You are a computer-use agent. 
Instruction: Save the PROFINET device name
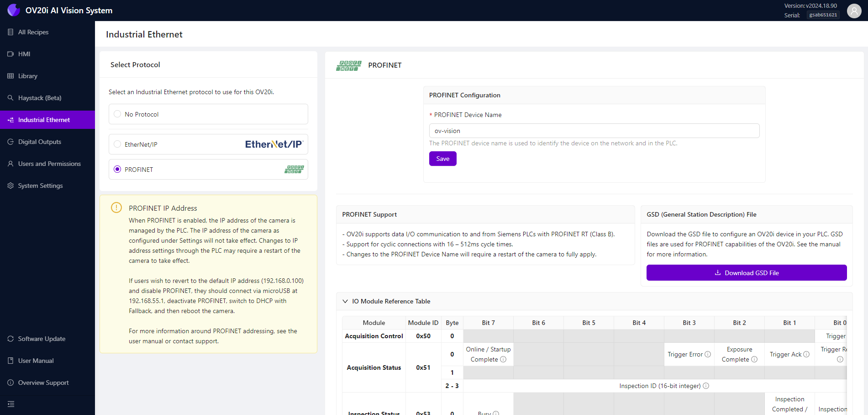(x=442, y=159)
